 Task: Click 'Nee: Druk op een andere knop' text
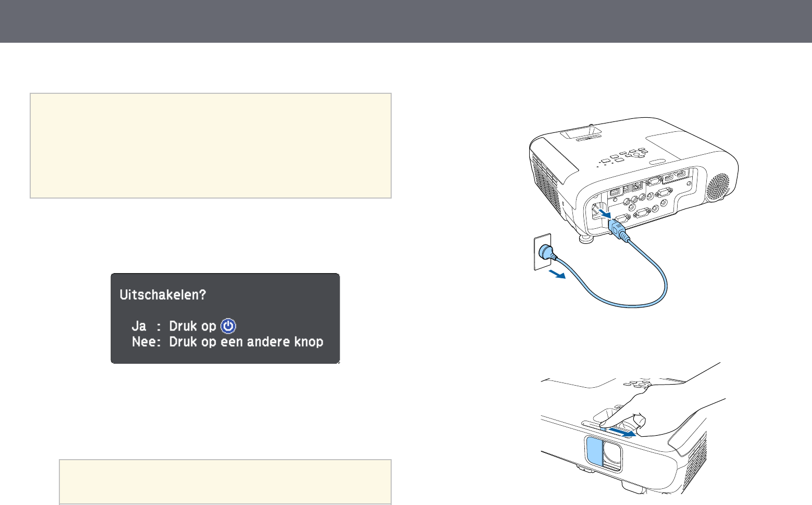click(228, 342)
